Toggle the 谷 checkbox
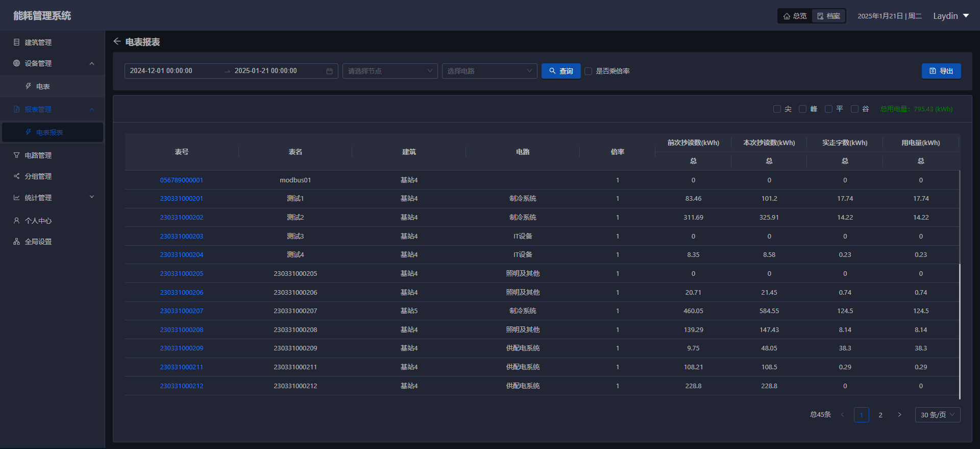Viewport: 980px width, 449px height. 854,109
